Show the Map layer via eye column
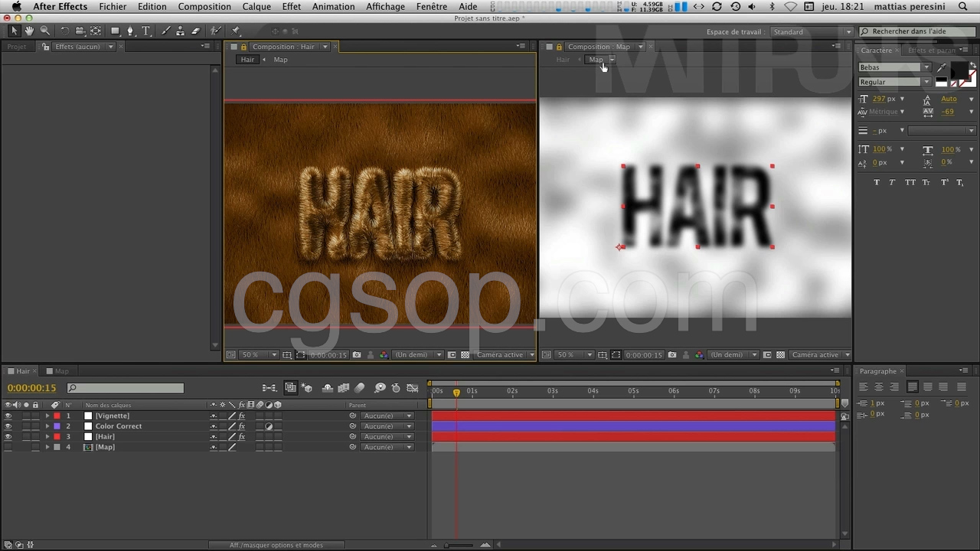 click(8, 447)
